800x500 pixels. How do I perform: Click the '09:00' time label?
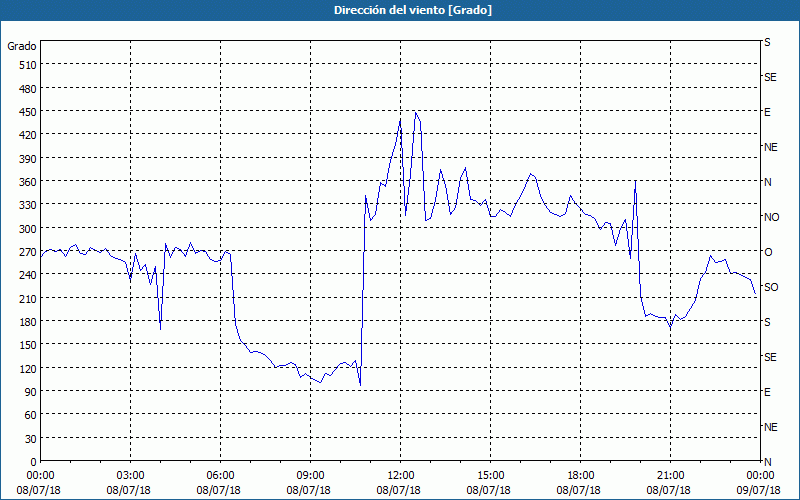(309, 476)
